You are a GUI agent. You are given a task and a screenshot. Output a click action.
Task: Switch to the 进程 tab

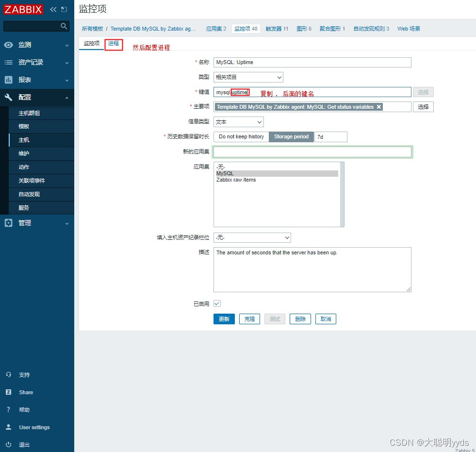pos(114,43)
